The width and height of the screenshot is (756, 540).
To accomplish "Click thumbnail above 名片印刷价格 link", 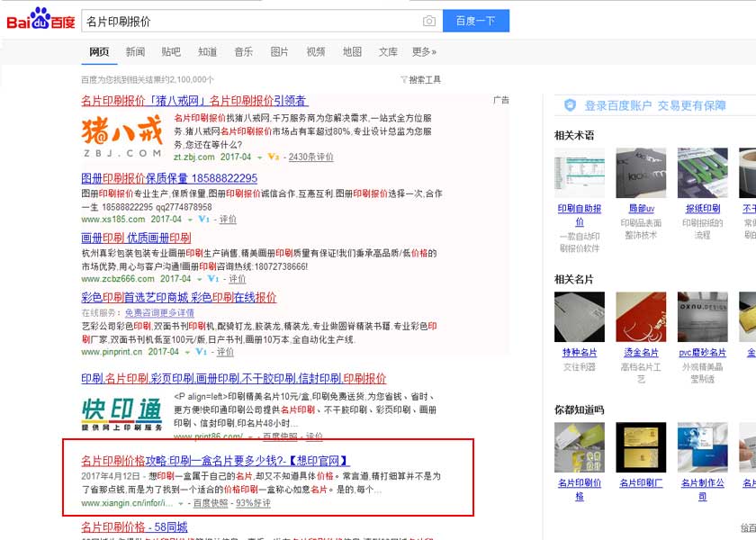I will 580,447.
